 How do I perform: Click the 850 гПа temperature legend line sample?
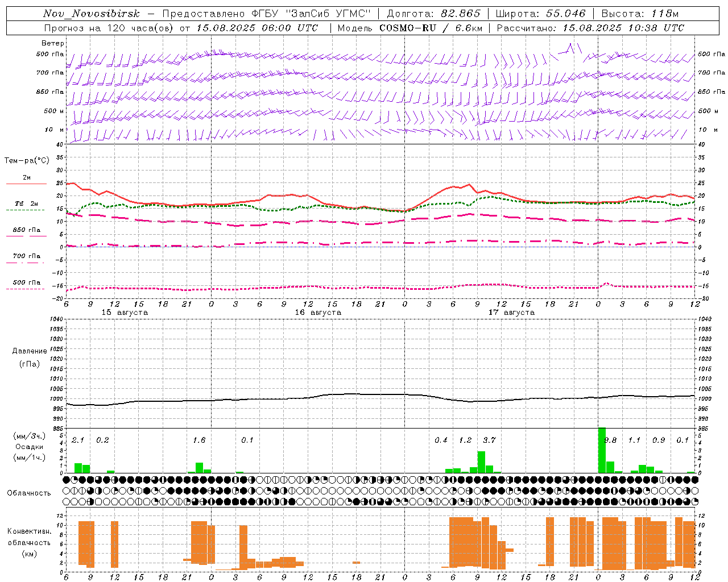26,236
